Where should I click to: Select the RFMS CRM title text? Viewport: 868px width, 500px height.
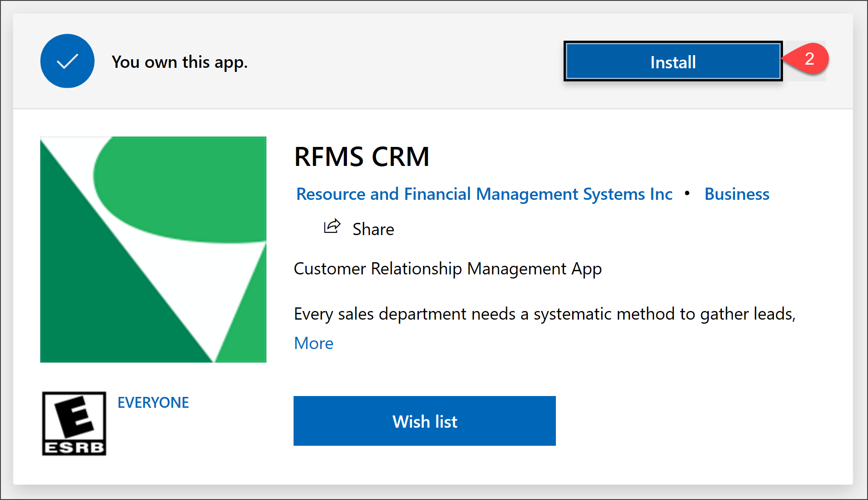(x=361, y=157)
